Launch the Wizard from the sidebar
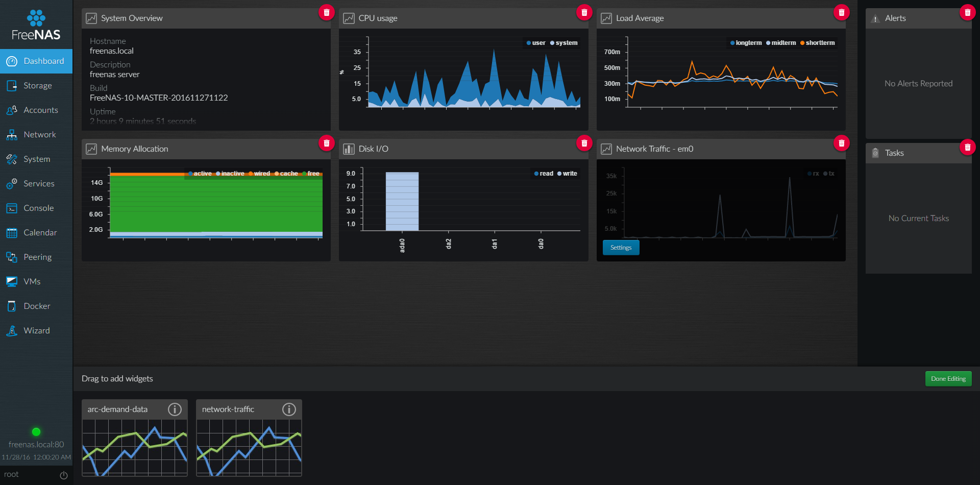The height and width of the screenshot is (485, 980). click(36, 330)
